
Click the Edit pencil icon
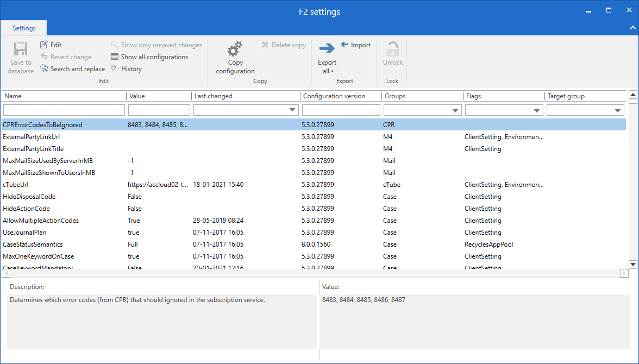coord(44,45)
